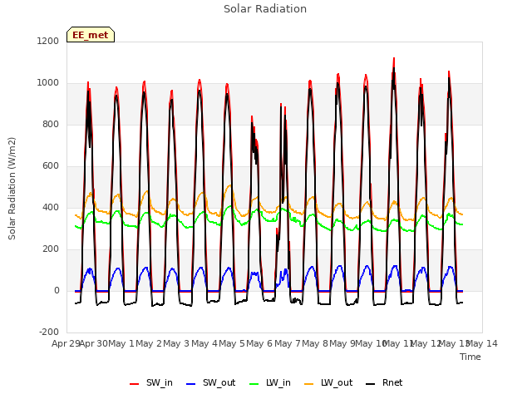Click the green LW_in legend color marker

click(x=254, y=384)
